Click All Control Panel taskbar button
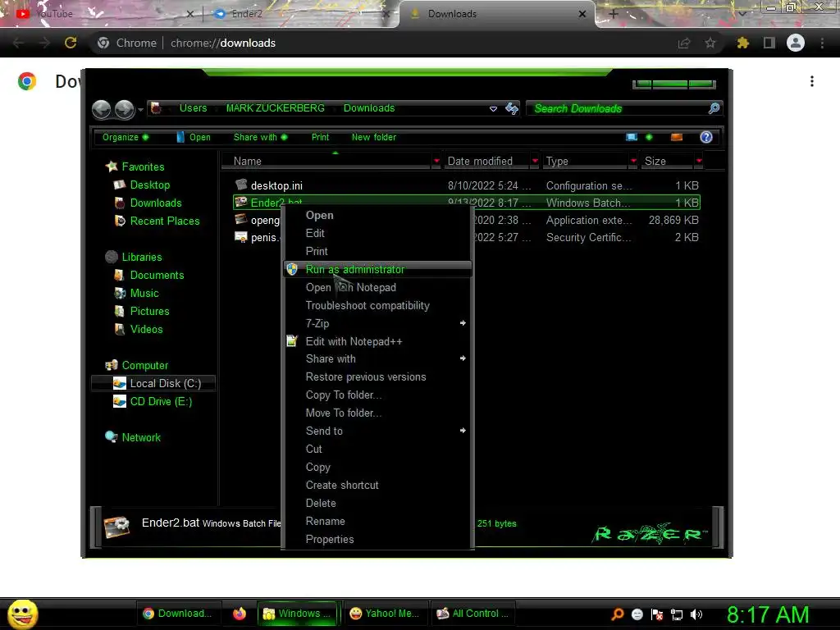 pos(473,614)
